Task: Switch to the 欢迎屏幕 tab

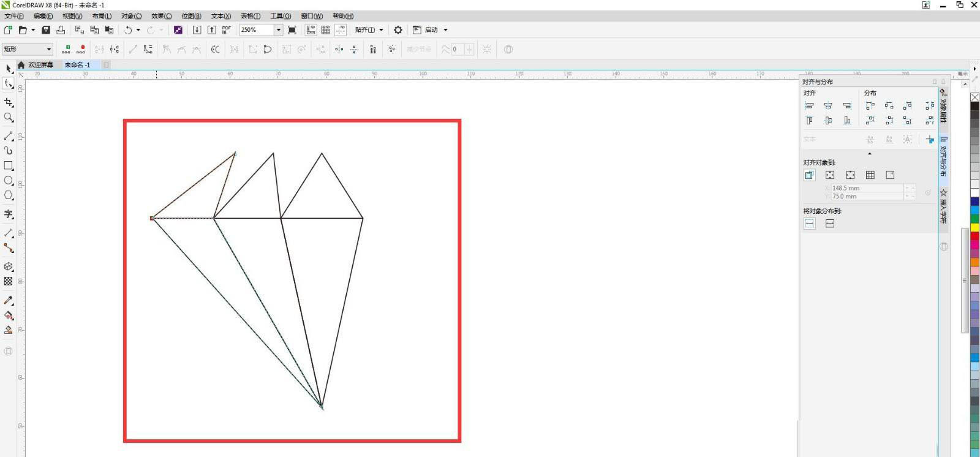Action: pyautogui.click(x=40, y=65)
